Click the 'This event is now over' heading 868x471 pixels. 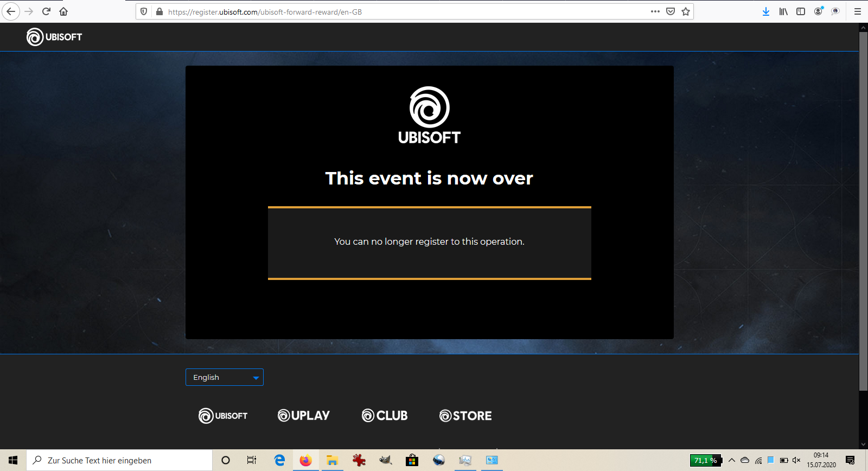click(429, 178)
